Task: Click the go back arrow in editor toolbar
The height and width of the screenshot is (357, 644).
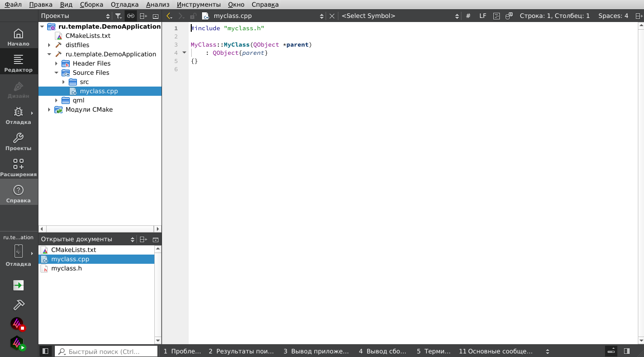Action: [x=169, y=16]
